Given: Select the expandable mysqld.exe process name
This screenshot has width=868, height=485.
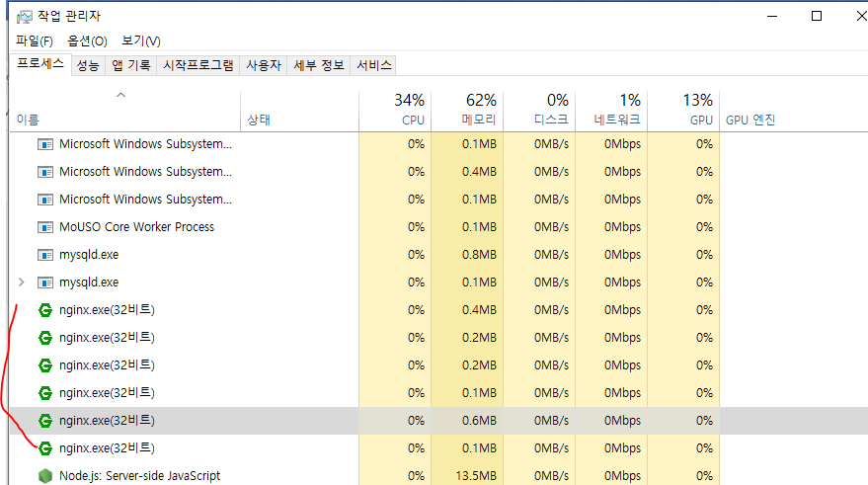Looking at the screenshot, I should (89, 283).
